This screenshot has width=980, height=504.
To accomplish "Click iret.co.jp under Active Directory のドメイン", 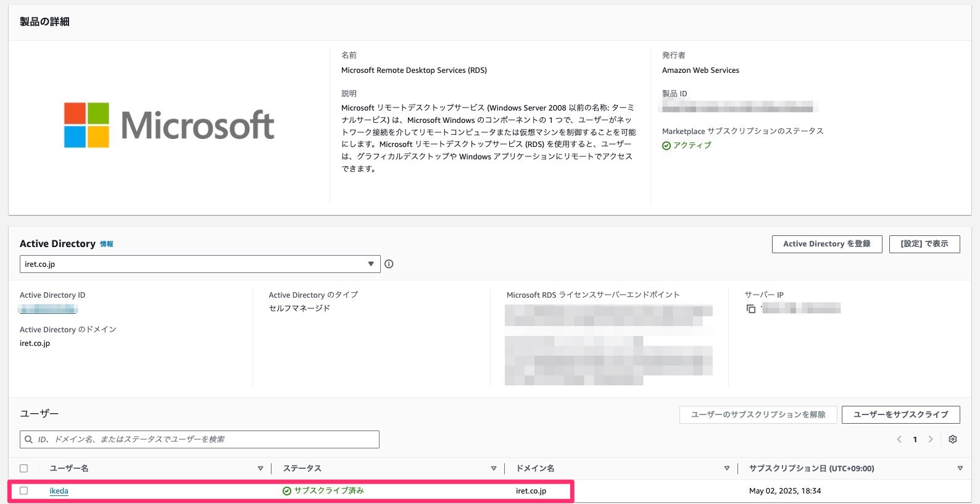I will pos(35,343).
